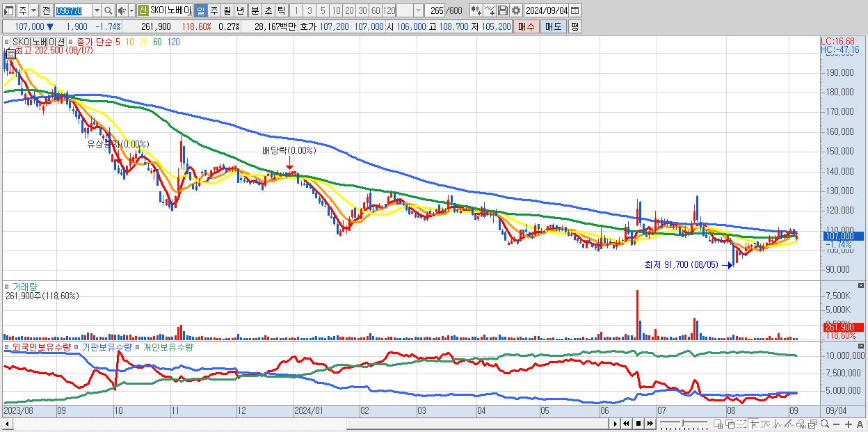Open the data table icon below stock name
868x432 pixels.
(x=11, y=54)
